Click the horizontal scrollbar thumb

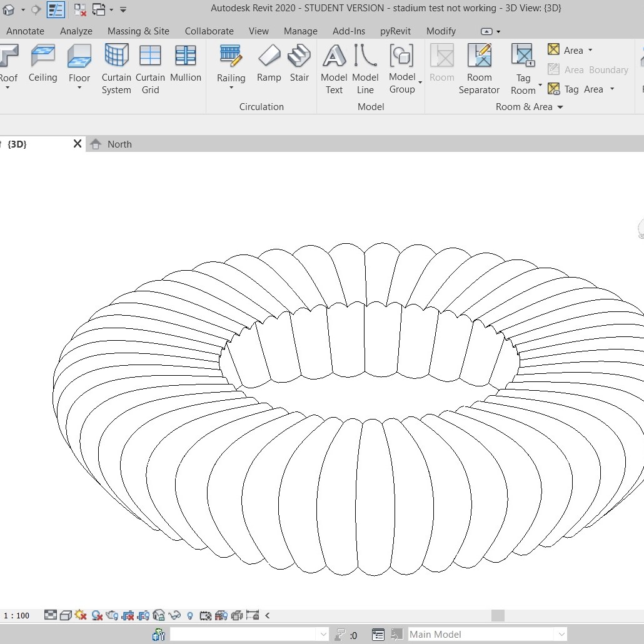tap(498, 615)
